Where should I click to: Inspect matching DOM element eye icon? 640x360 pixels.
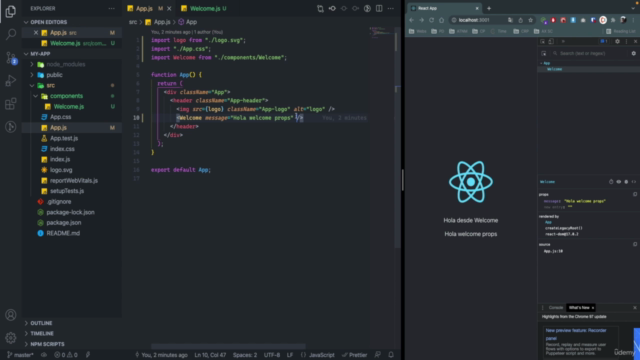pos(619,182)
